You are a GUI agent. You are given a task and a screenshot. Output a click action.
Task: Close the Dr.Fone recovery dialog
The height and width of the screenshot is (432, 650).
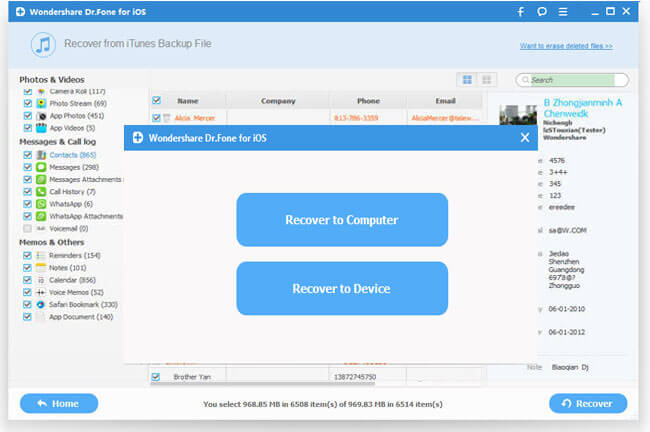[525, 138]
